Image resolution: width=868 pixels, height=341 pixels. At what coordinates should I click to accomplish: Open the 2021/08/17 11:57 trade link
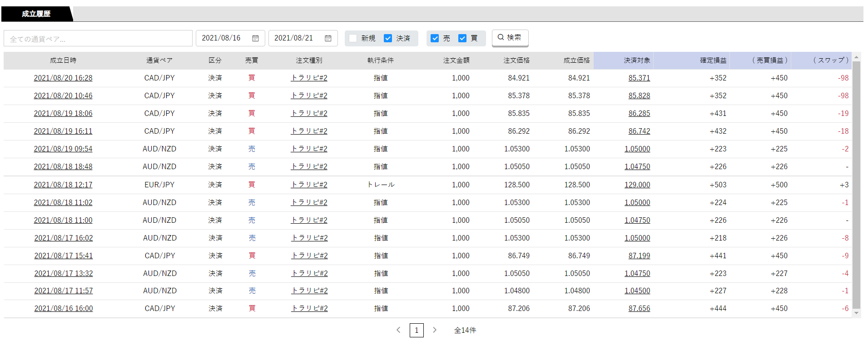(x=64, y=291)
